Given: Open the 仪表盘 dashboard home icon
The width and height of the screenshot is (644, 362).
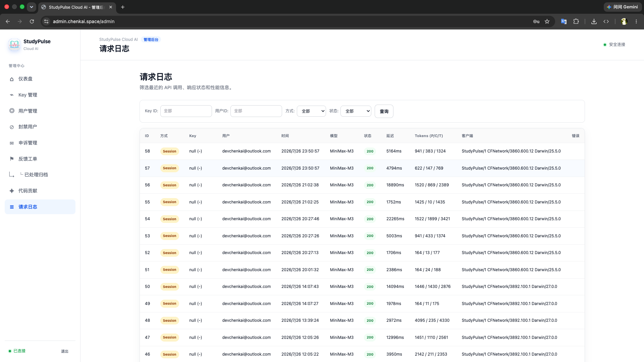Looking at the screenshot, I should (x=12, y=79).
